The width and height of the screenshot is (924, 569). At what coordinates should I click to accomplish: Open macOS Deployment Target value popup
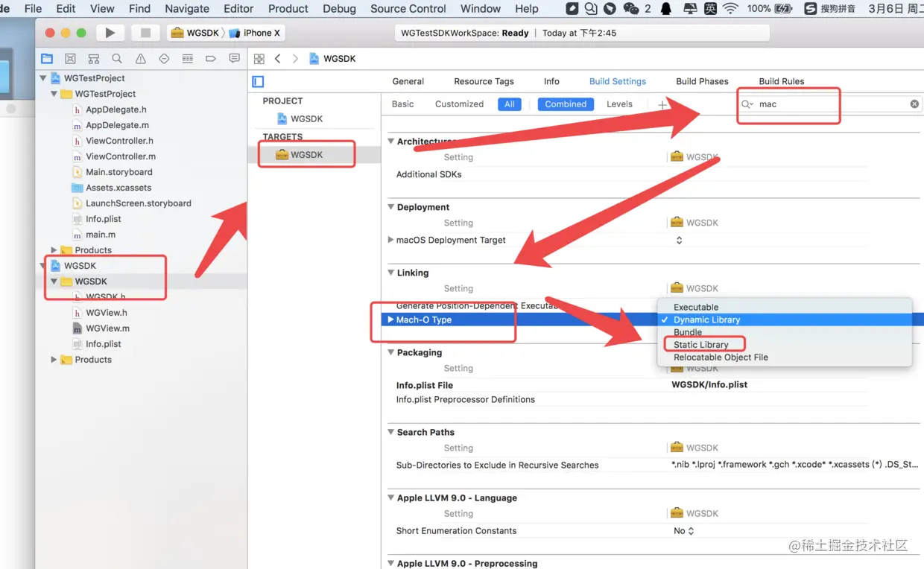click(x=679, y=240)
